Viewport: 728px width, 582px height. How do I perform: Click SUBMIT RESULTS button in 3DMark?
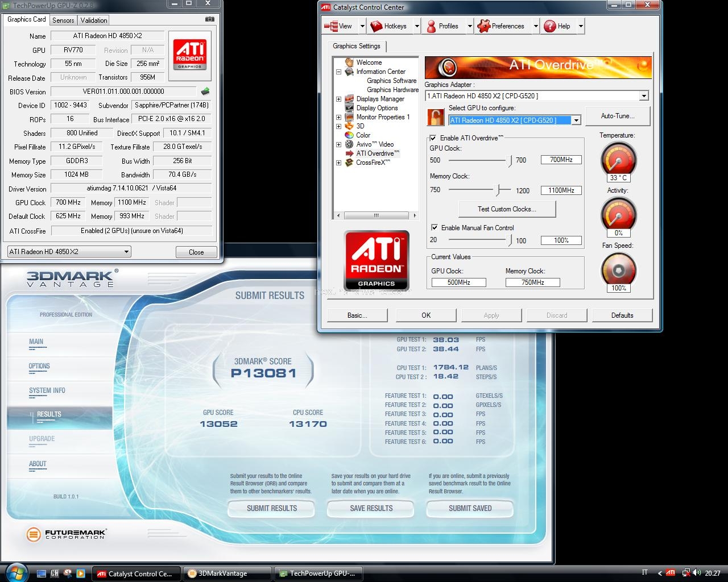click(271, 508)
